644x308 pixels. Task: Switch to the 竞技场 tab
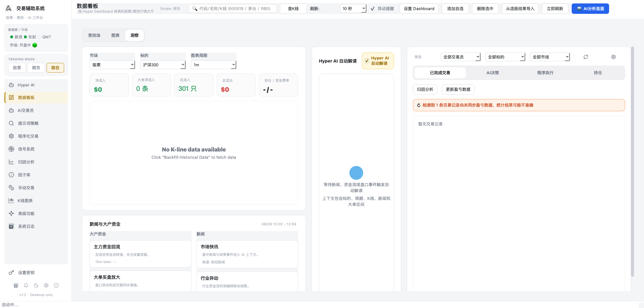[x=94, y=35]
